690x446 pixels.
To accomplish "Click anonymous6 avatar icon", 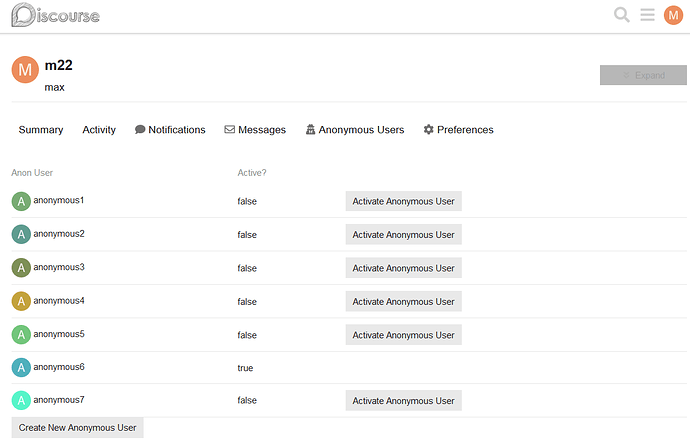I will click(21, 368).
